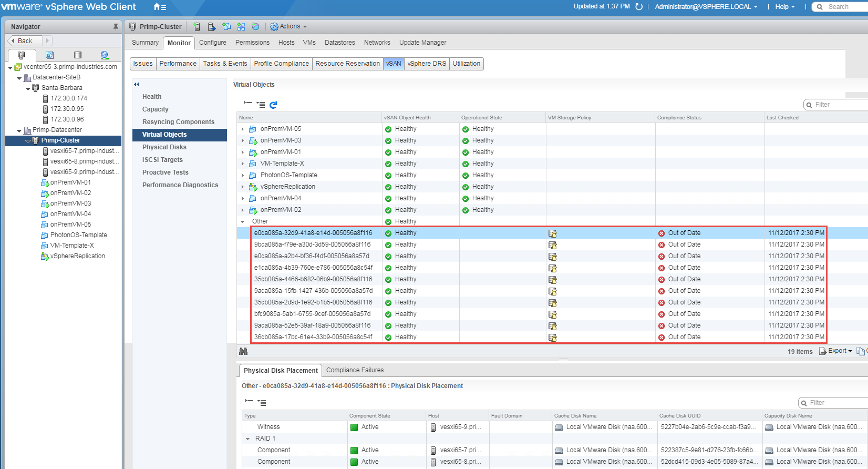Switch to VMs and Templates navigator icon
The height and width of the screenshot is (469, 868).
49,55
